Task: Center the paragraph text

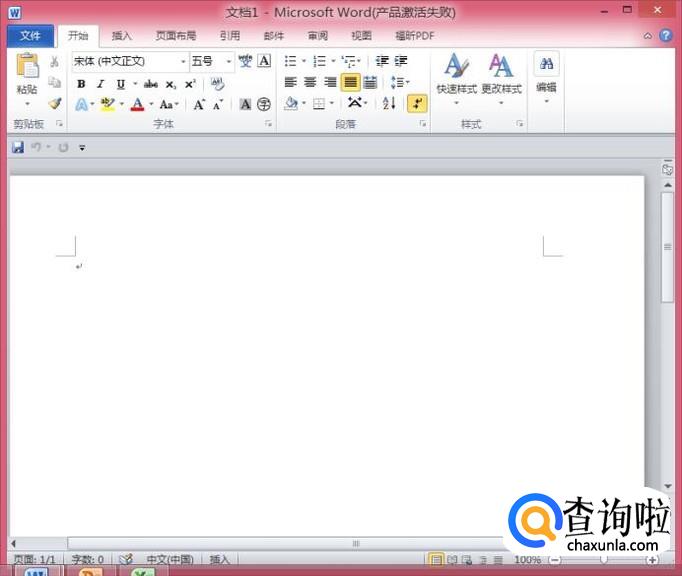Action: [310, 82]
